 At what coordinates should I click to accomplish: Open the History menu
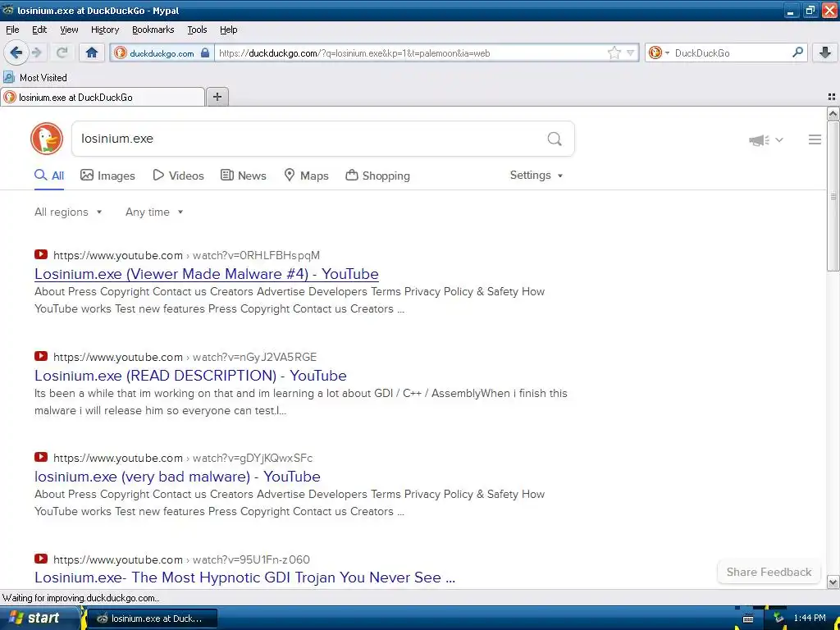click(x=105, y=30)
